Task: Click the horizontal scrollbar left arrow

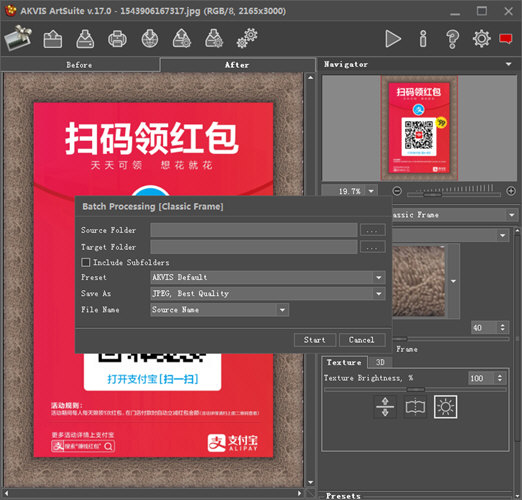Action: point(6,493)
